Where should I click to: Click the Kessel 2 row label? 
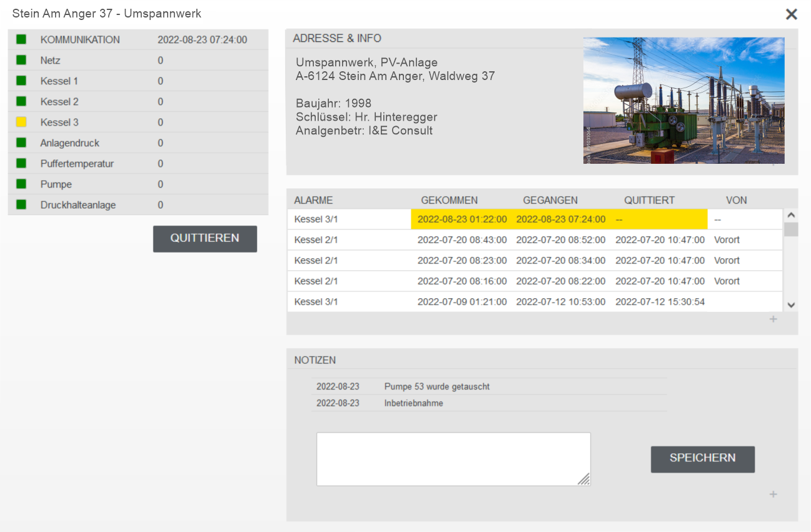click(59, 101)
